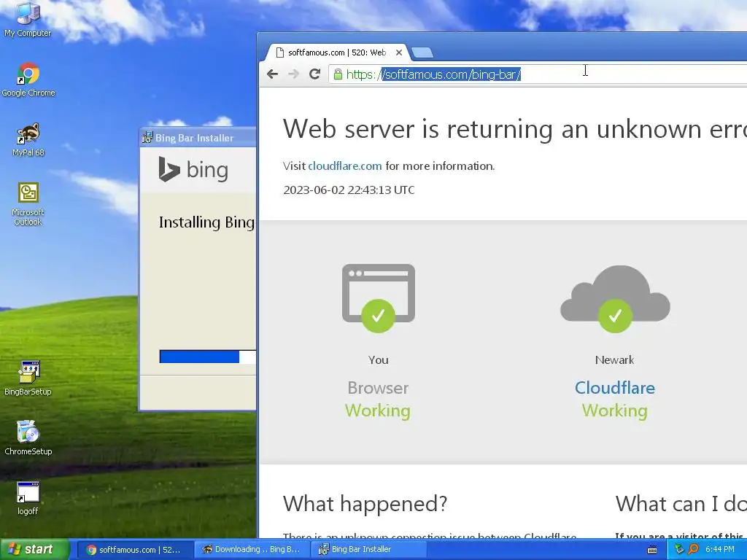Screen dimensions: 747x560
Task: Click the 'What happened?' heading
Action: click(365, 503)
